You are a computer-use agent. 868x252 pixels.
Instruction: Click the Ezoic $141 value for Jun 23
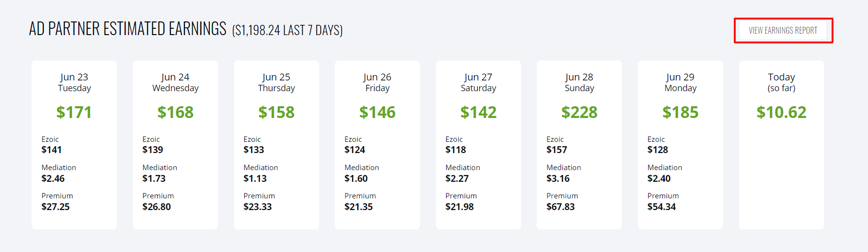click(x=52, y=150)
